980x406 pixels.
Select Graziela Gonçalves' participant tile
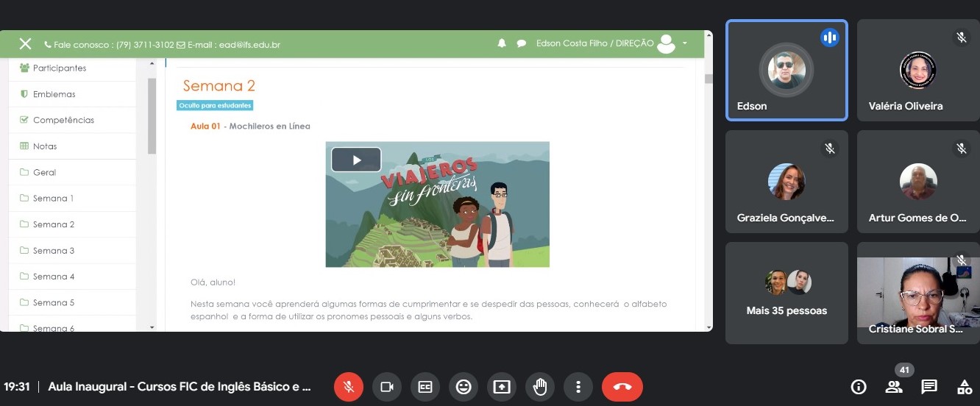[787, 182]
